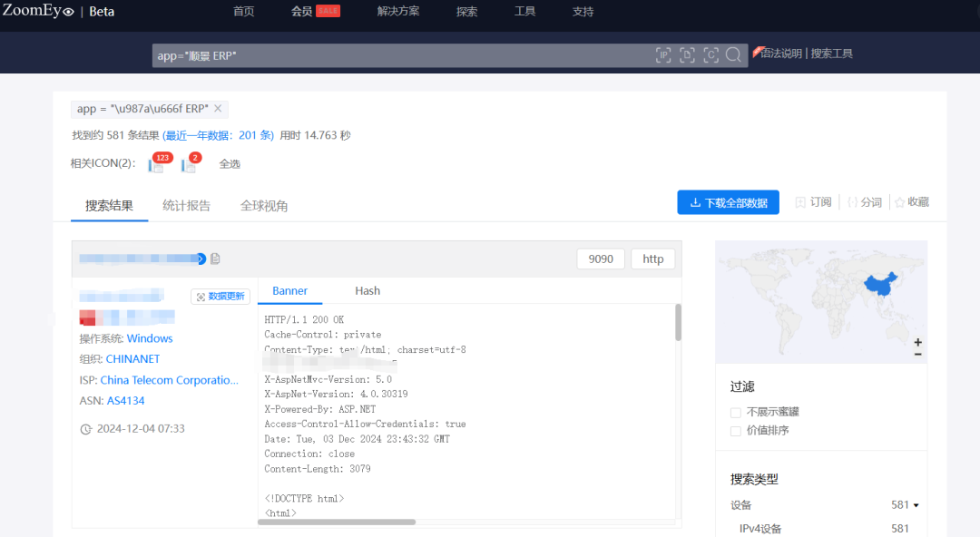980x537 pixels.
Task: Click the 订阅 subscribe icon button
Action: pyautogui.click(x=813, y=202)
